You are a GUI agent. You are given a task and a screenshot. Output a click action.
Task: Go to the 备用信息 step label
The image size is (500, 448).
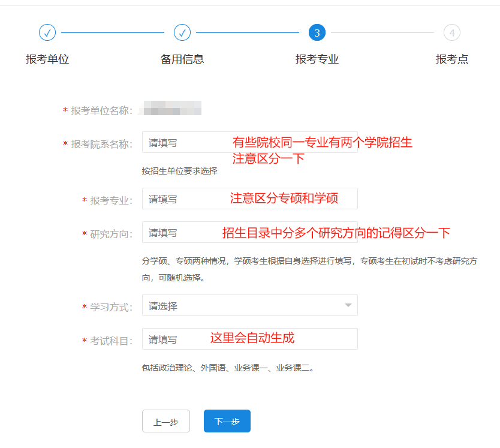[182, 59]
